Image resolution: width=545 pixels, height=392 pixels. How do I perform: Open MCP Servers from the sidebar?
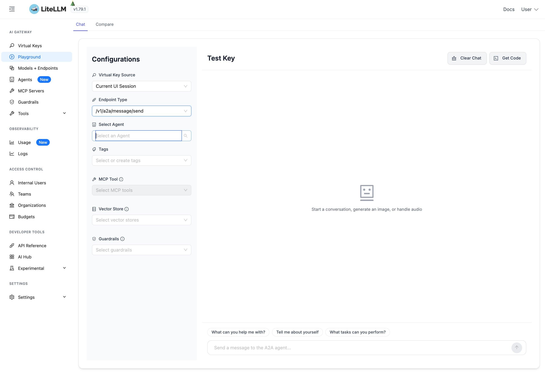tap(31, 91)
